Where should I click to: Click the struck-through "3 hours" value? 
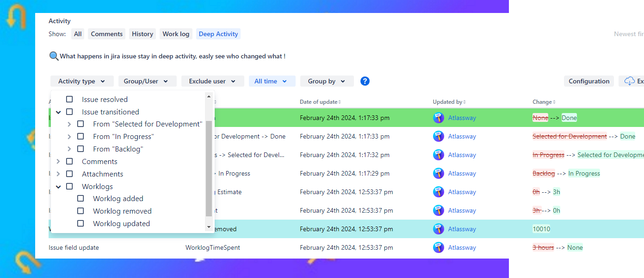coord(543,247)
